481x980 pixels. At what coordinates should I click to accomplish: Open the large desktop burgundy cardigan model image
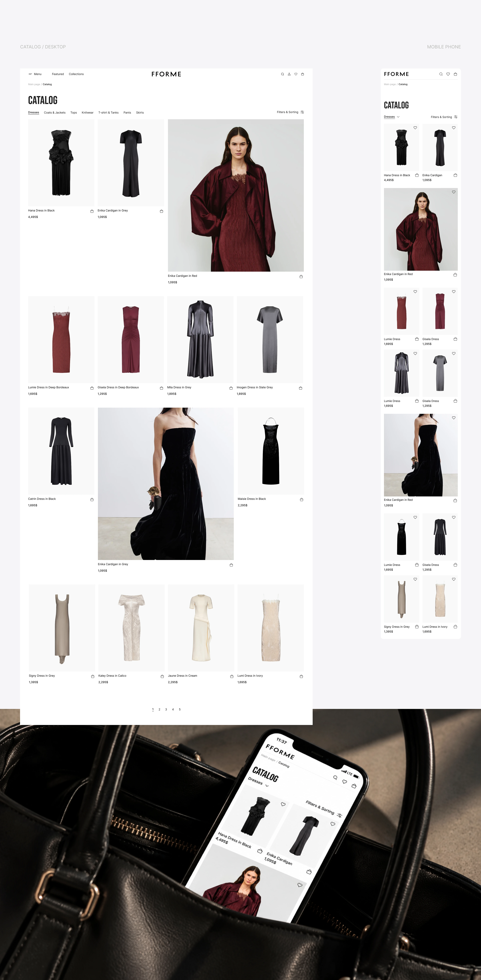(236, 196)
